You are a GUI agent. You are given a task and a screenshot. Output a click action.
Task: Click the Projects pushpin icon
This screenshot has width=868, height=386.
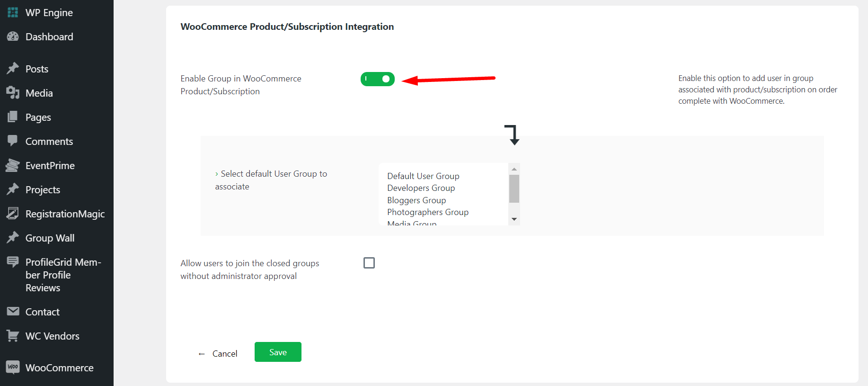click(13, 189)
